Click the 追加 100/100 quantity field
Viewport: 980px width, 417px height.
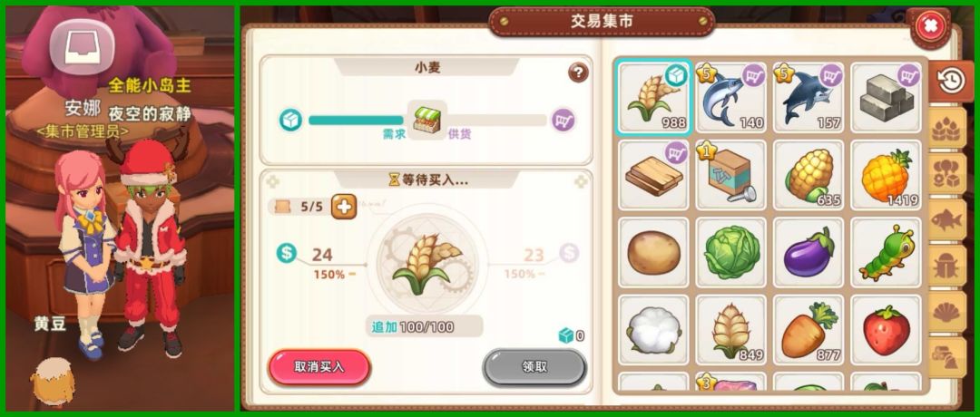(x=424, y=326)
